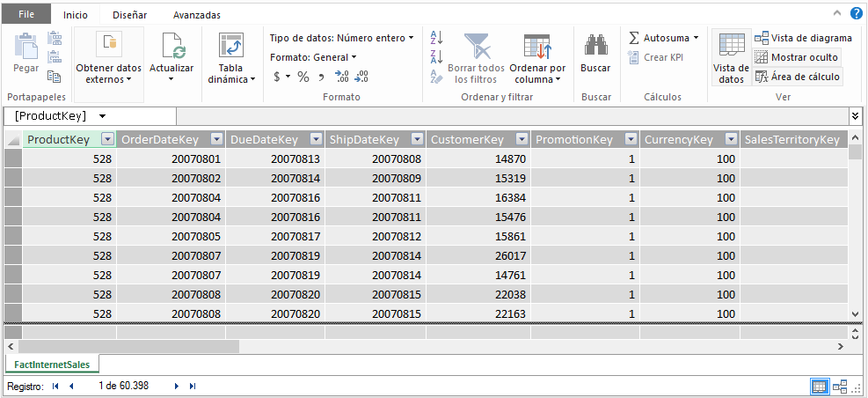Expand the Tipo de datos dropdown

point(342,38)
